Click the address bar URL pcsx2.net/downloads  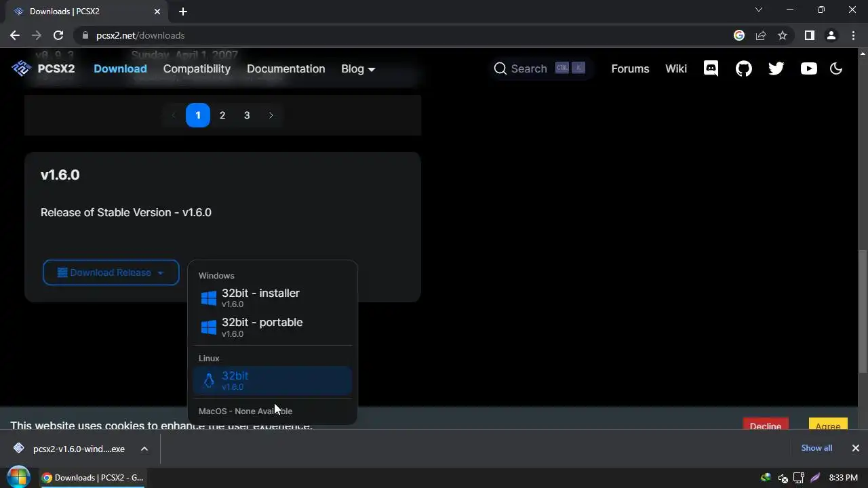tap(140, 35)
